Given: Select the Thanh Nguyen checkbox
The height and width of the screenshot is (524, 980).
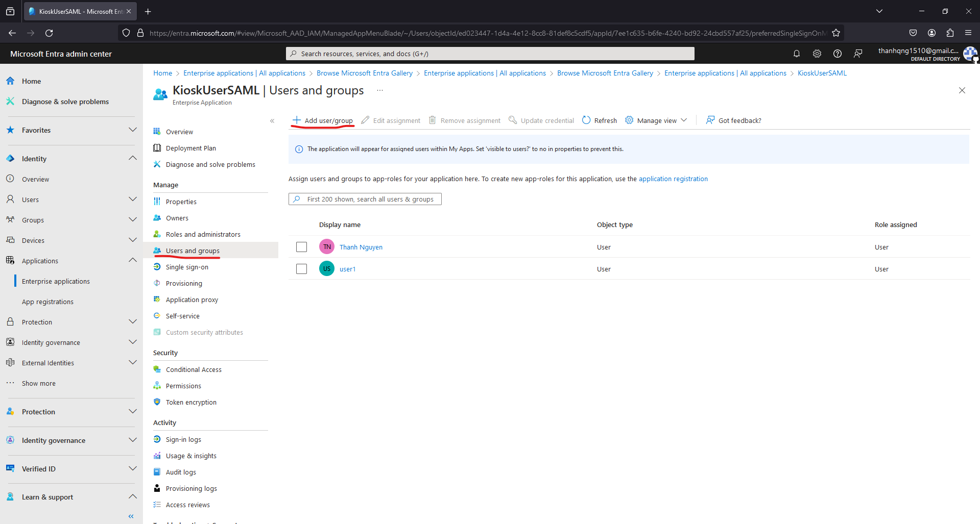Looking at the screenshot, I should [x=301, y=247].
